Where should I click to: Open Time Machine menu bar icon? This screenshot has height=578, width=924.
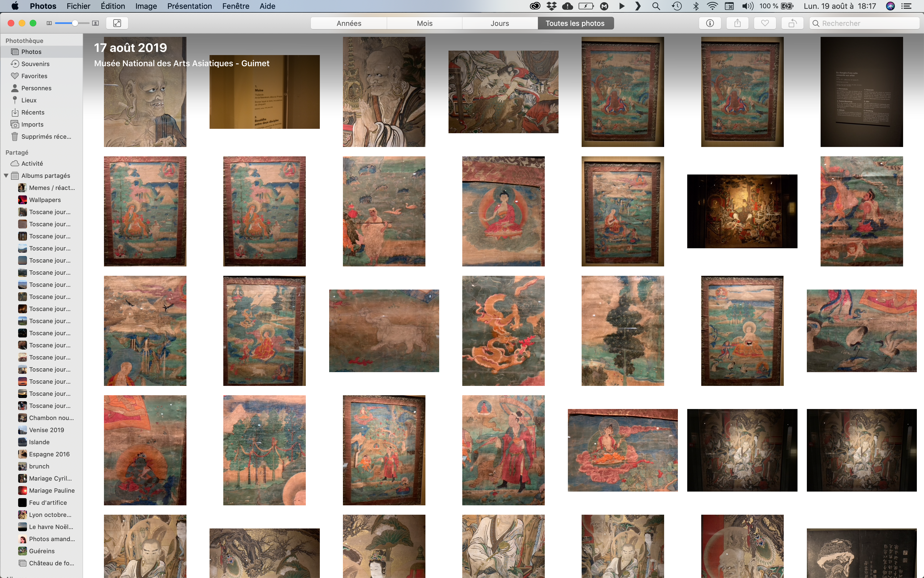tap(676, 6)
